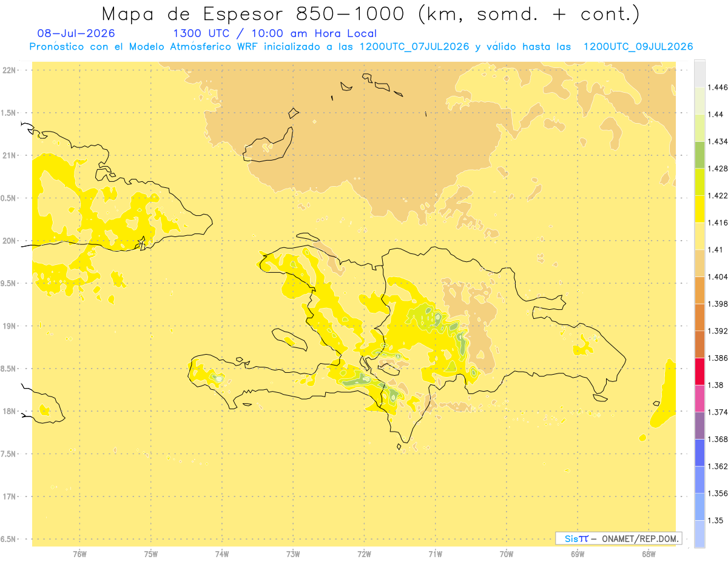Image resolution: width=728 pixels, height=562 pixels.
Task: Click the longitude axis label '69W'
Action: pyautogui.click(x=578, y=554)
